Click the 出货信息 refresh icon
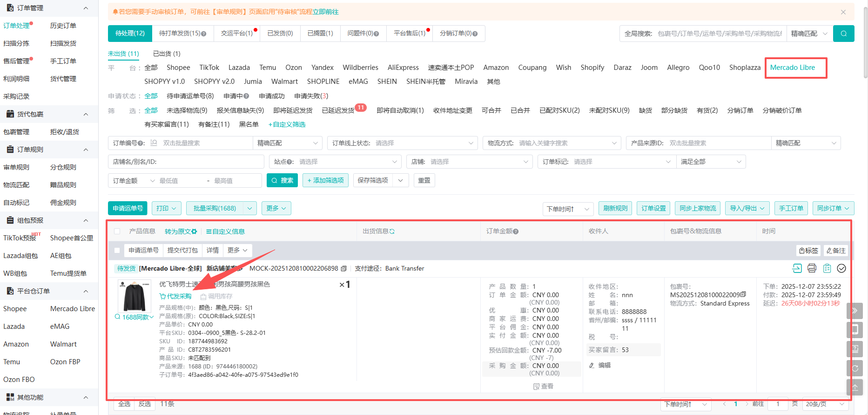Viewport: 868px width, 415px height. coord(392,231)
